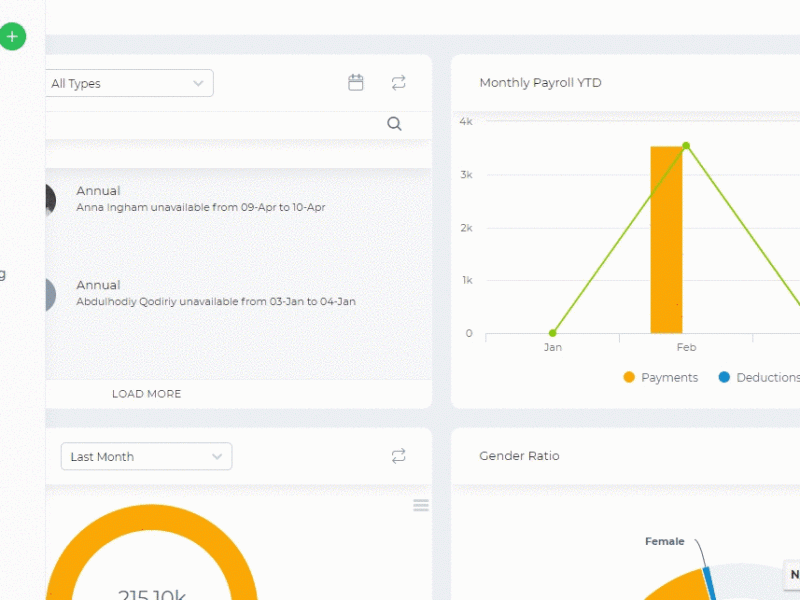
Task: Open the calendar icon in leave panel
Action: coord(356,83)
